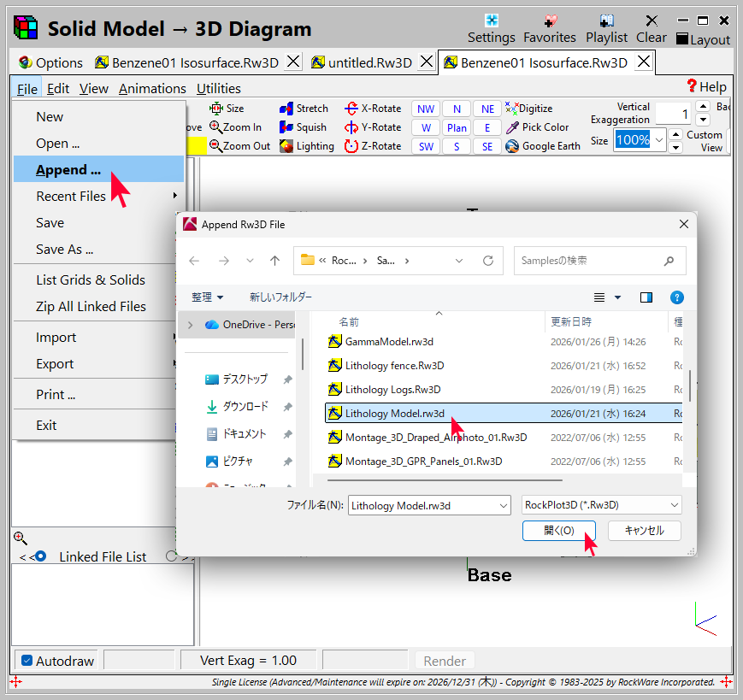Click the Samplesの検索 search field
Screen dimensions: 743x700
[x=590, y=261]
